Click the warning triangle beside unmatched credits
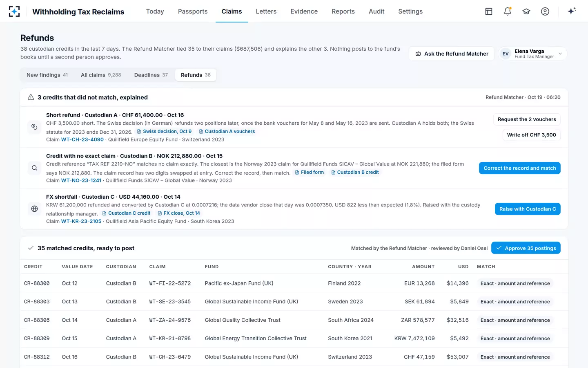The image size is (588, 368). click(x=31, y=97)
